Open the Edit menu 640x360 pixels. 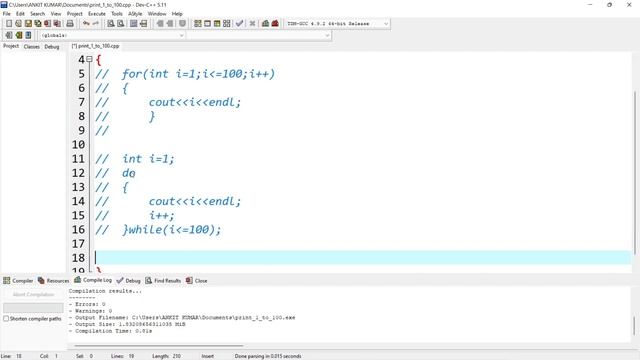point(20,13)
